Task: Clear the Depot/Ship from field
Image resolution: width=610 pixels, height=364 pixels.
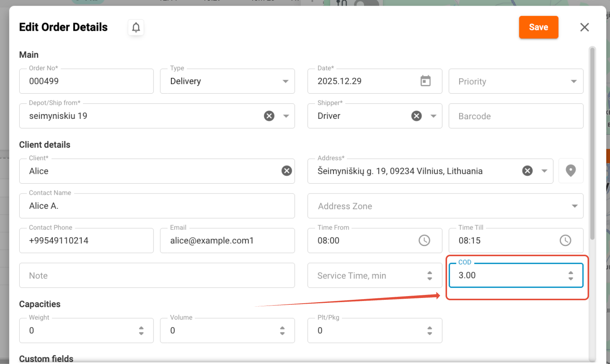Action: tap(269, 116)
